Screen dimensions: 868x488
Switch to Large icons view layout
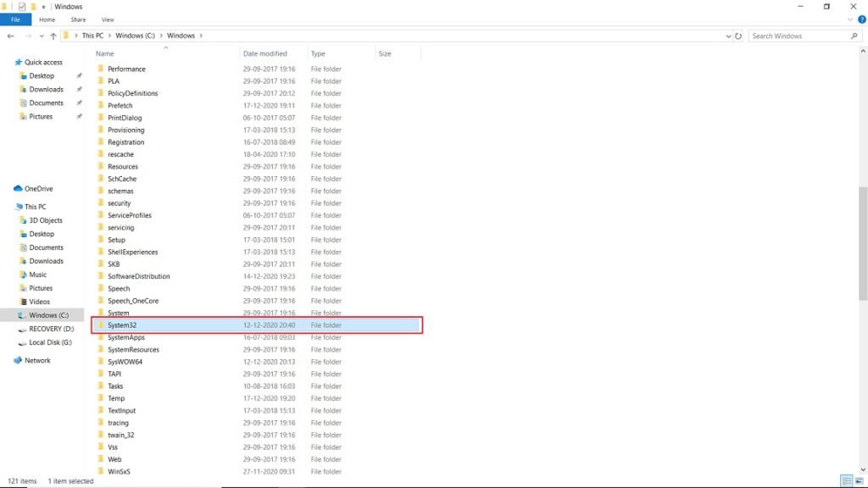860,481
